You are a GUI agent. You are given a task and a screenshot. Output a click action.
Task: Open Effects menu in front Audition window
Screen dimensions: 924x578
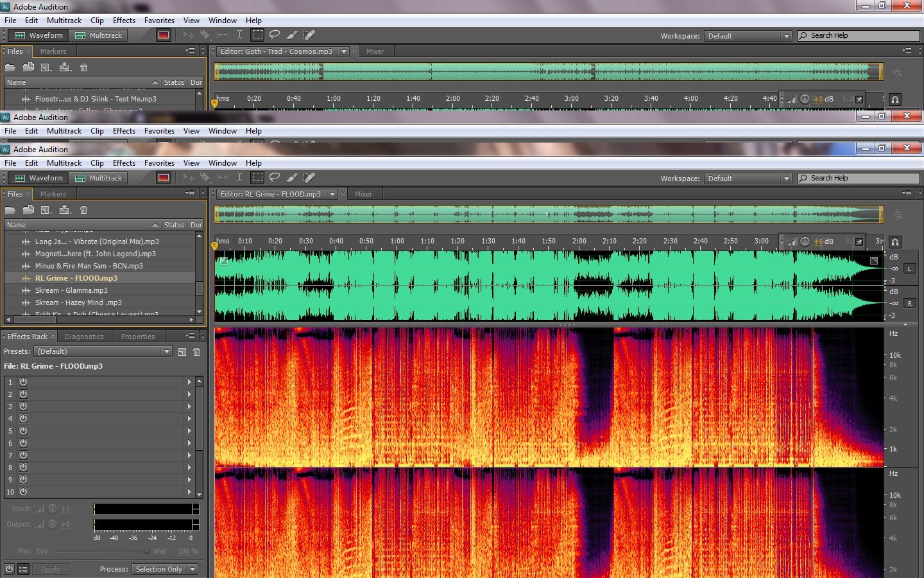[x=124, y=163]
